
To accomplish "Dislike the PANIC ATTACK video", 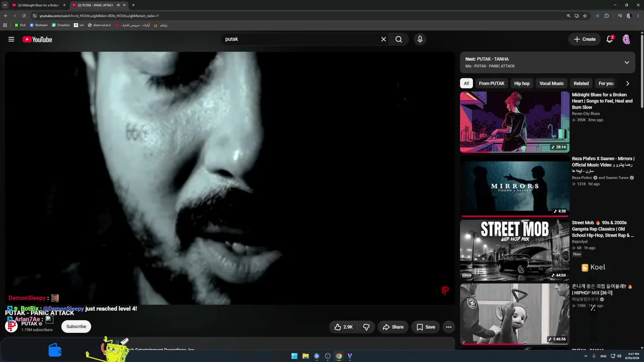I will 366,327.
